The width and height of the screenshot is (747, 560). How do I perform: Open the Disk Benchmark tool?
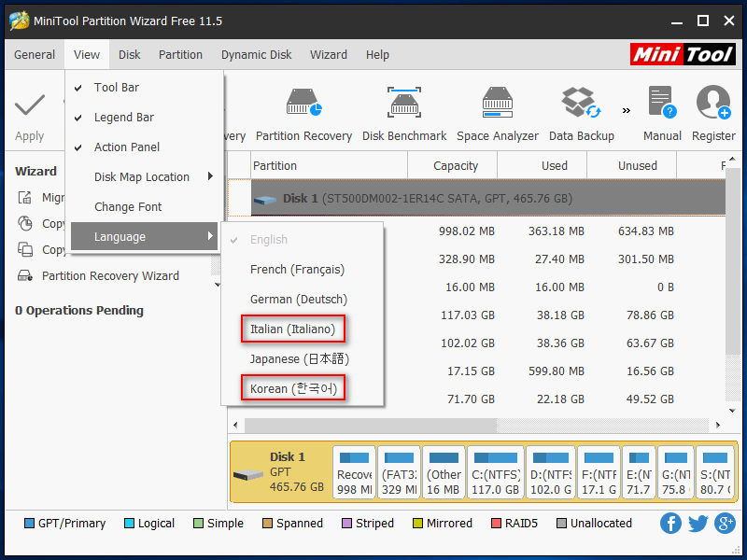404,103
